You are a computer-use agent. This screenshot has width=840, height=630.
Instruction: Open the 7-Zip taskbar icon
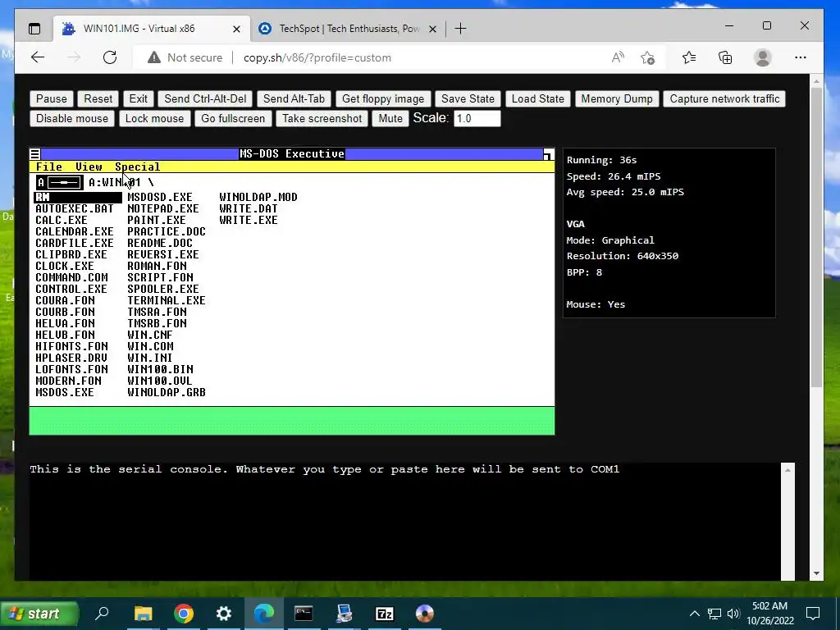[x=385, y=614]
